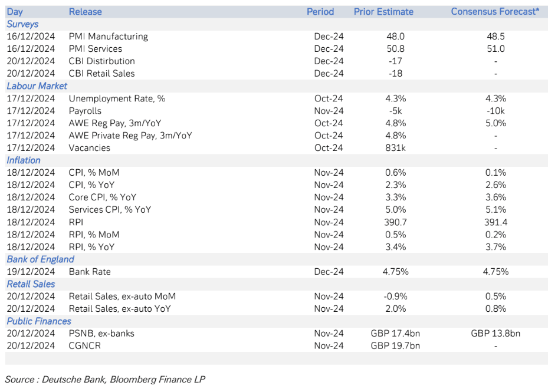548x392 pixels.
Task: Click the Period column header
Action: click(x=320, y=12)
